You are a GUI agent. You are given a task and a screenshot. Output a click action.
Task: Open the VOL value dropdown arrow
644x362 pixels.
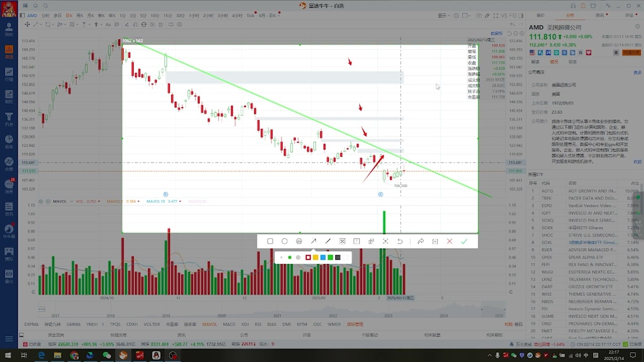pyautogui.click(x=100, y=202)
